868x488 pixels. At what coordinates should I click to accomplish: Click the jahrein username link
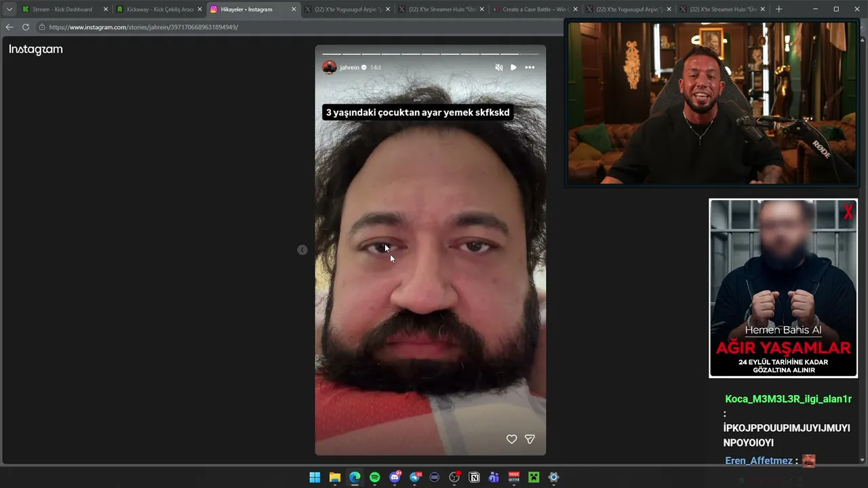(x=349, y=68)
